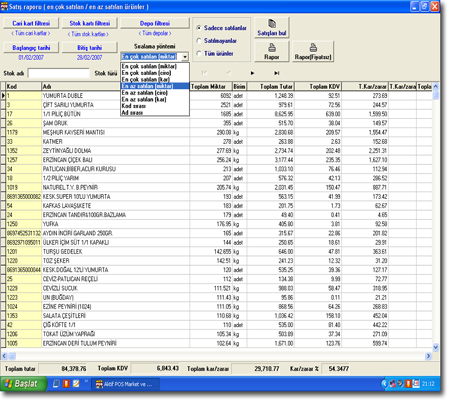Open the Başlat start menu
Viewport: 450px width, 400px height.
(x=23, y=384)
